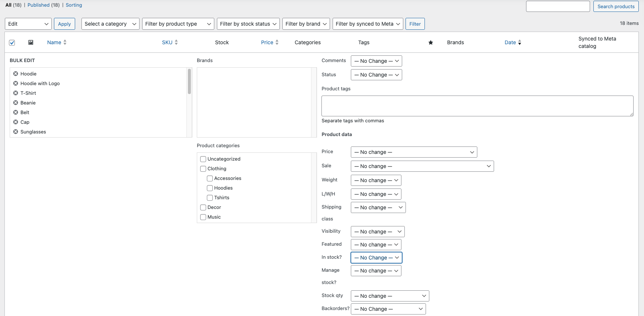Open the Sorting view
Image resolution: width=644 pixels, height=316 pixels.
click(74, 5)
